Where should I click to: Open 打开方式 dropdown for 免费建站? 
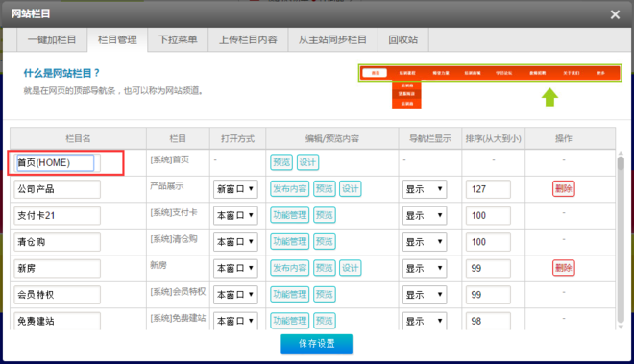(x=235, y=321)
